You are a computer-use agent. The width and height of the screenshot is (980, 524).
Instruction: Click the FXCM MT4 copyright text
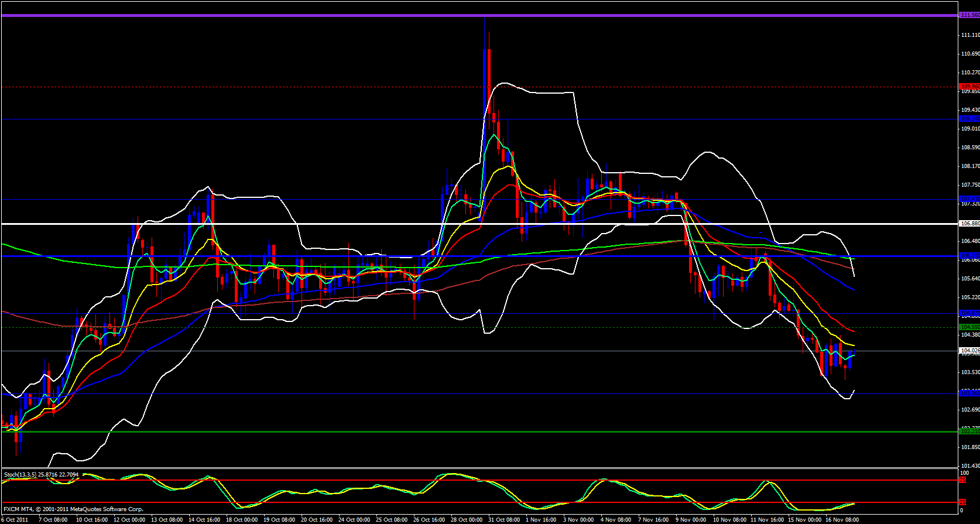point(73,509)
